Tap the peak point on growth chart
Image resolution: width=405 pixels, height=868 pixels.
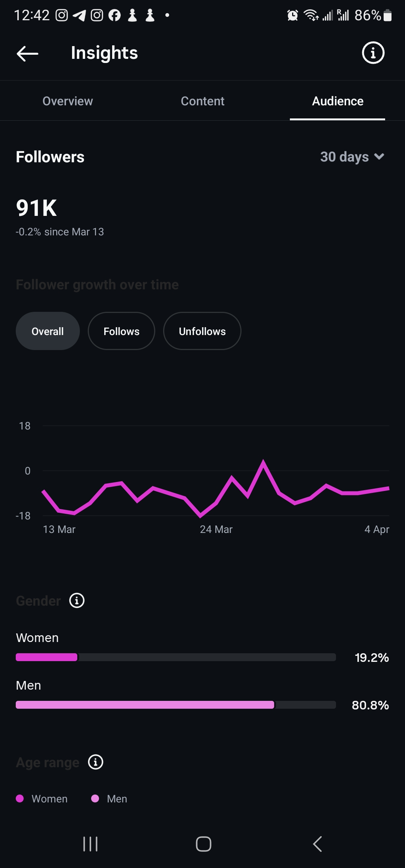(x=263, y=462)
